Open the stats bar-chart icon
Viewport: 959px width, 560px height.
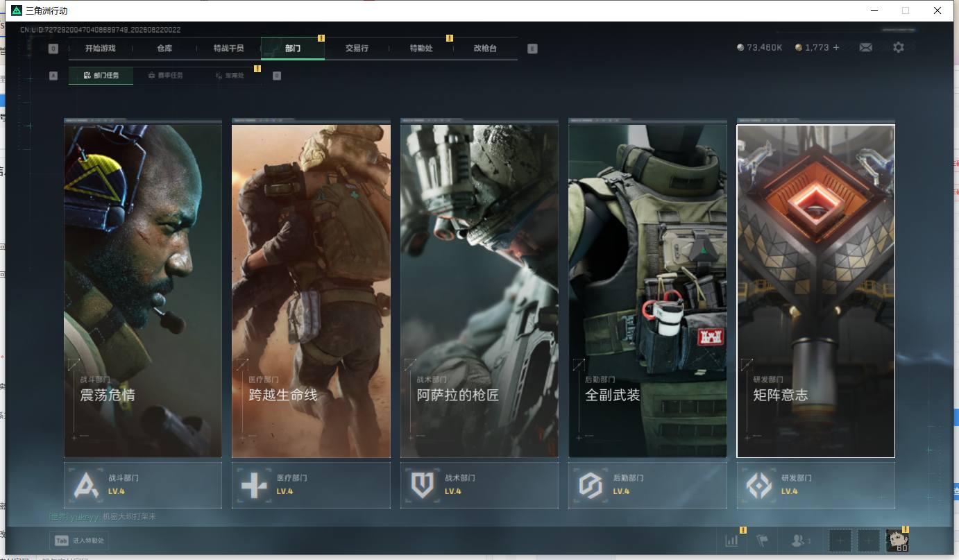[x=731, y=540]
